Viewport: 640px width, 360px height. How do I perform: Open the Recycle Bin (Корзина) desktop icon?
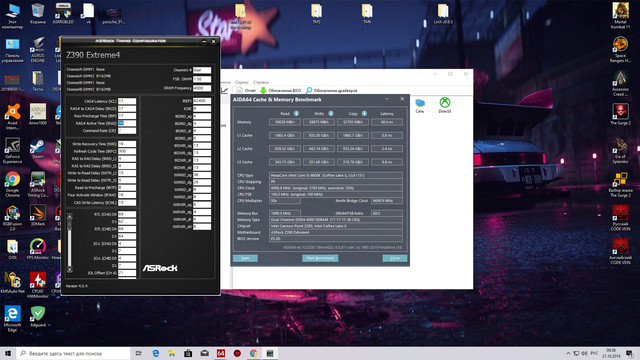coord(38,13)
